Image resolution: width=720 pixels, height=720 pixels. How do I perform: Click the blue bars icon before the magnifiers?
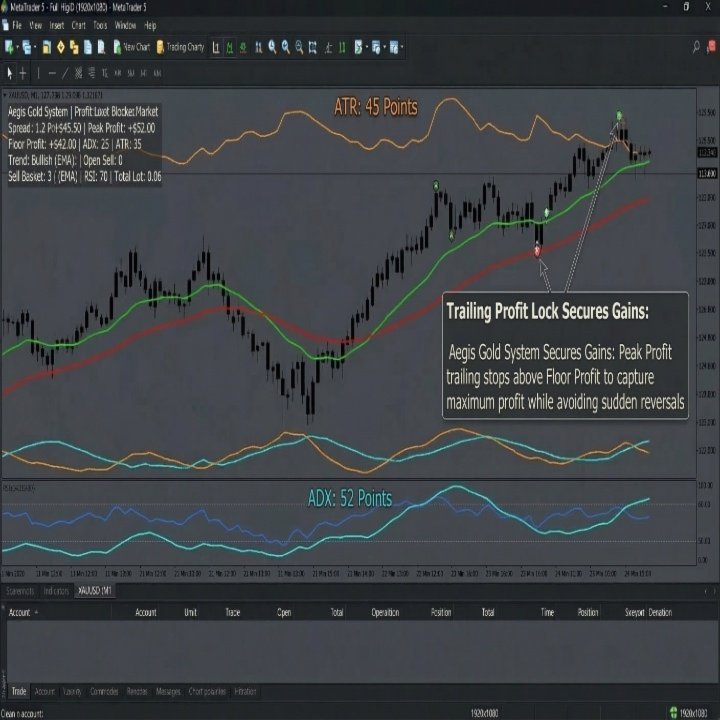click(x=259, y=47)
